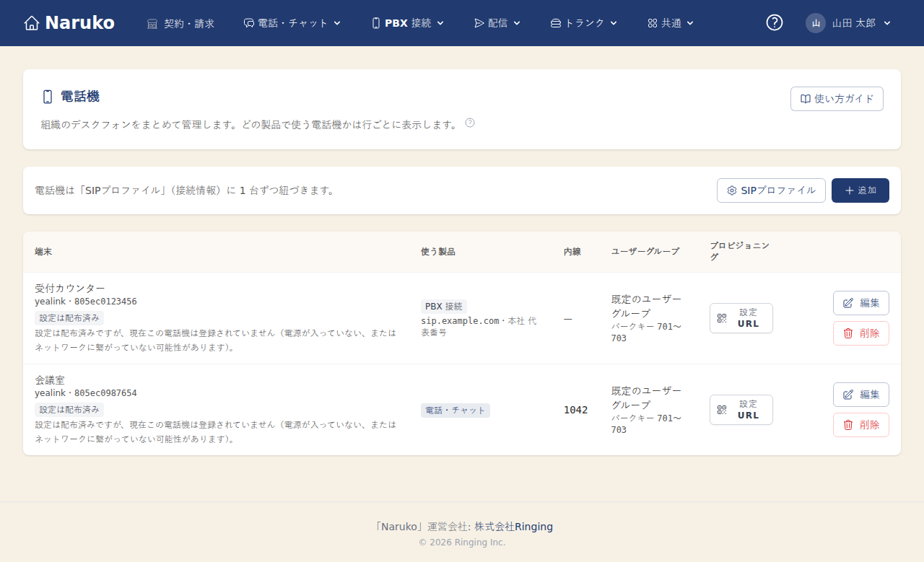The height and width of the screenshot is (562, 924).
Task: Click the 追加 button
Action: pos(860,190)
